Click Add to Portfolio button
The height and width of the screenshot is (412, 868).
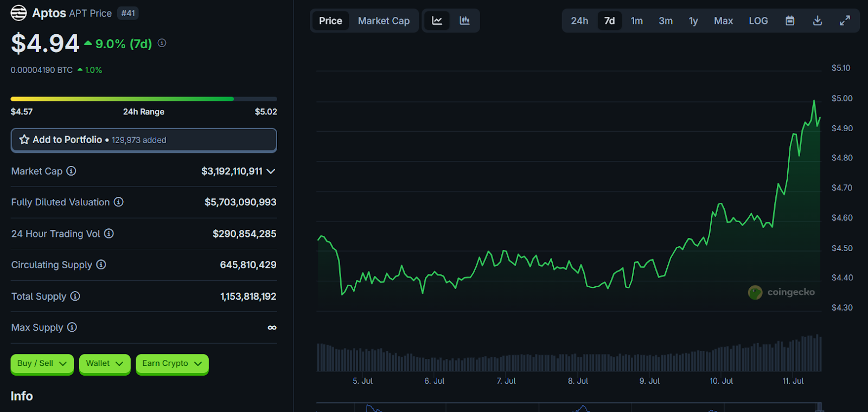pos(144,140)
